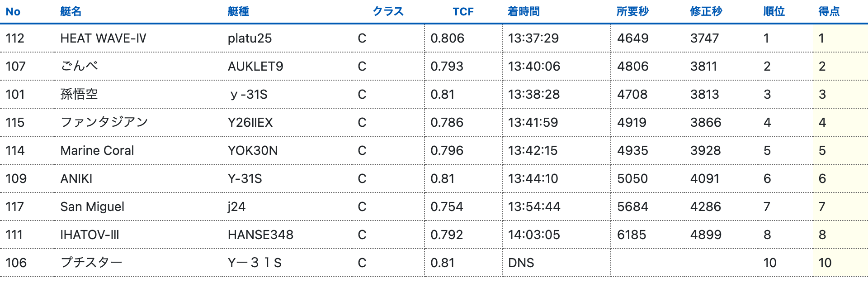Image resolution: width=868 pixels, height=283 pixels.
Task: Select the HEAT WAVE-IV boat name
Action: (103, 38)
